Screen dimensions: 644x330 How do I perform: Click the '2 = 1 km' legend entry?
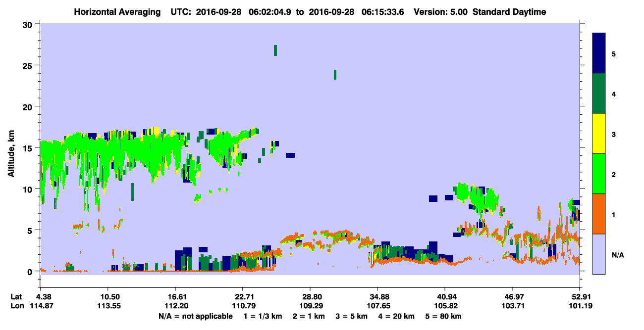(x=310, y=316)
